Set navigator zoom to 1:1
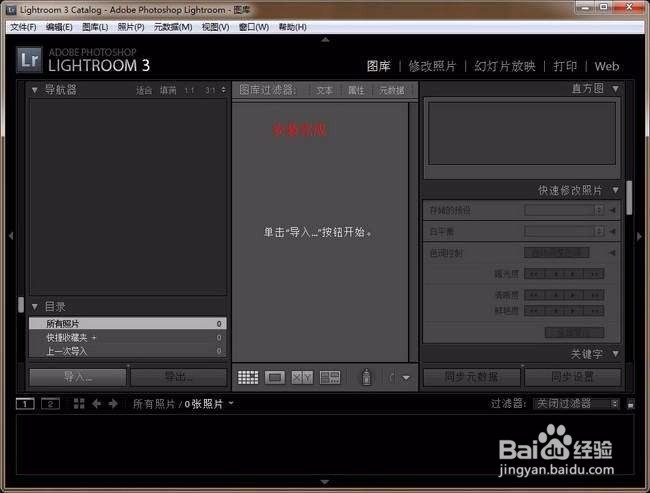The image size is (650, 493). point(189,90)
